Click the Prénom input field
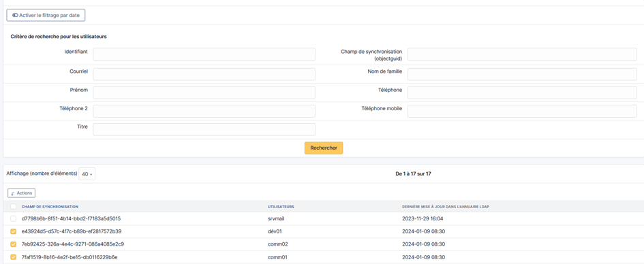This screenshot has height=264, width=644. [x=204, y=93]
